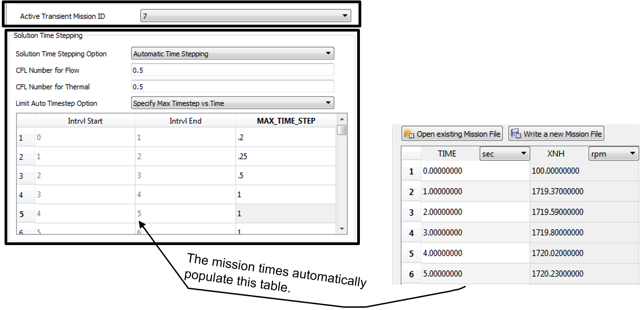
Task: Click TIME cell 2.00000000
Action: click(x=475, y=212)
